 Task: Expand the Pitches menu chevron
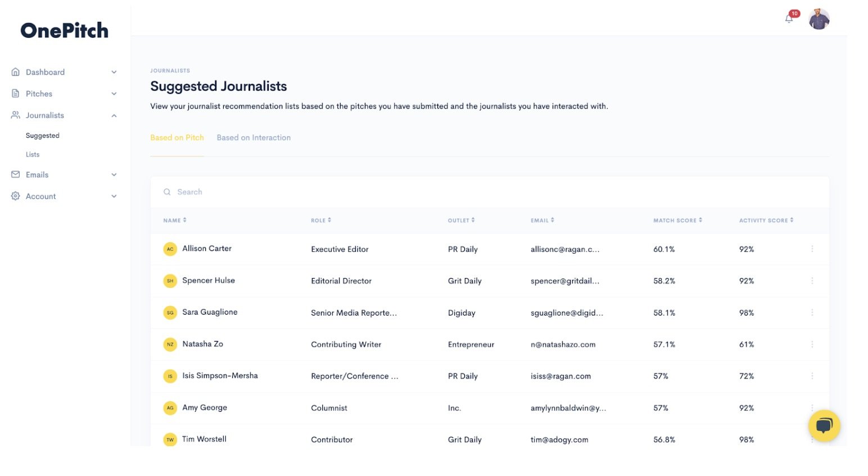(114, 93)
